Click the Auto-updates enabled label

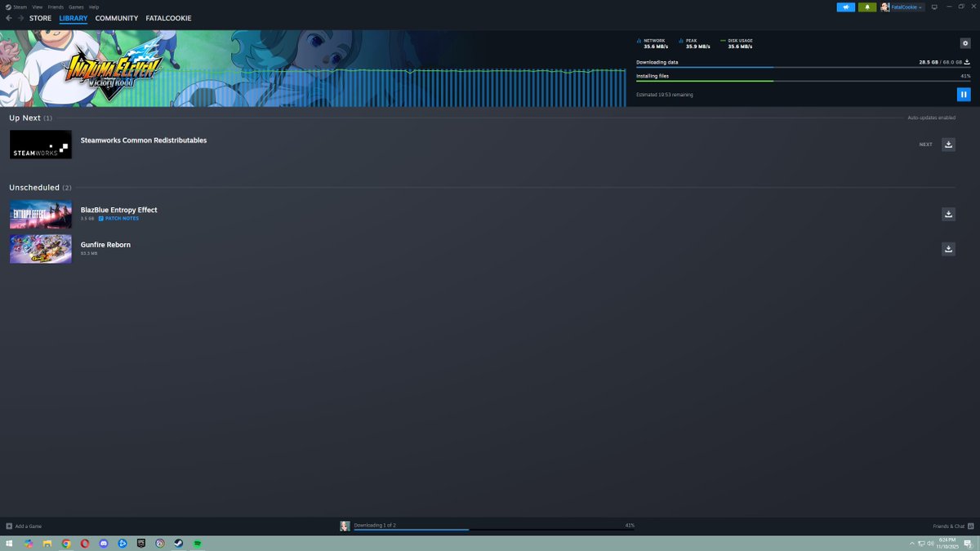932,118
